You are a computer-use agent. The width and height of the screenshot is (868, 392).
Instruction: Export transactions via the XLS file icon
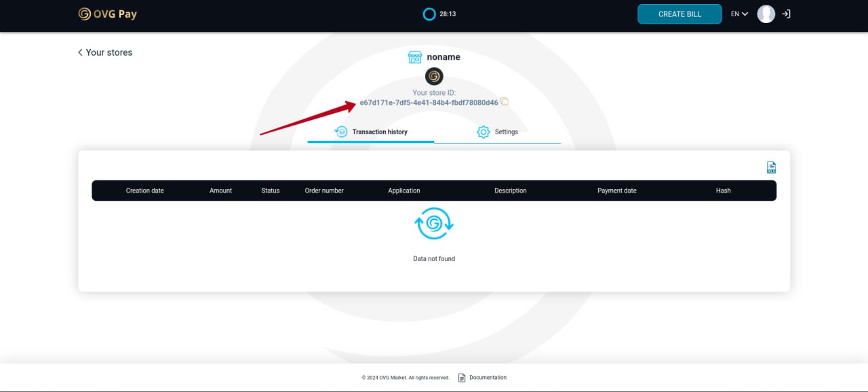pos(771,168)
